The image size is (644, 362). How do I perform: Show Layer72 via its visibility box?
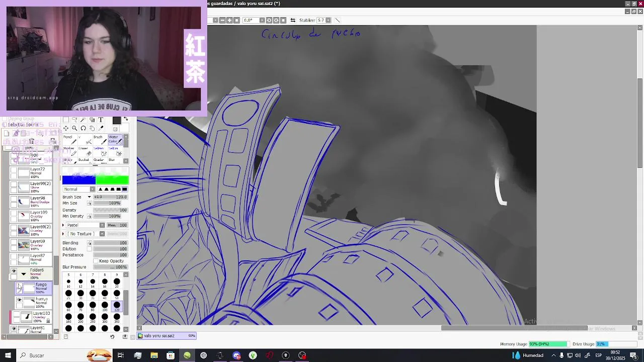(x=14, y=170)
